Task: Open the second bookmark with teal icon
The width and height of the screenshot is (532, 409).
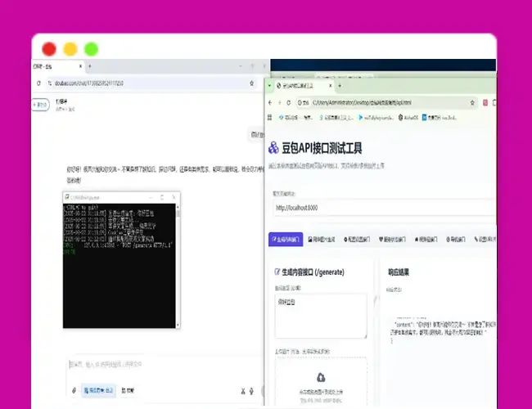Action: click(x=336, y=117)
